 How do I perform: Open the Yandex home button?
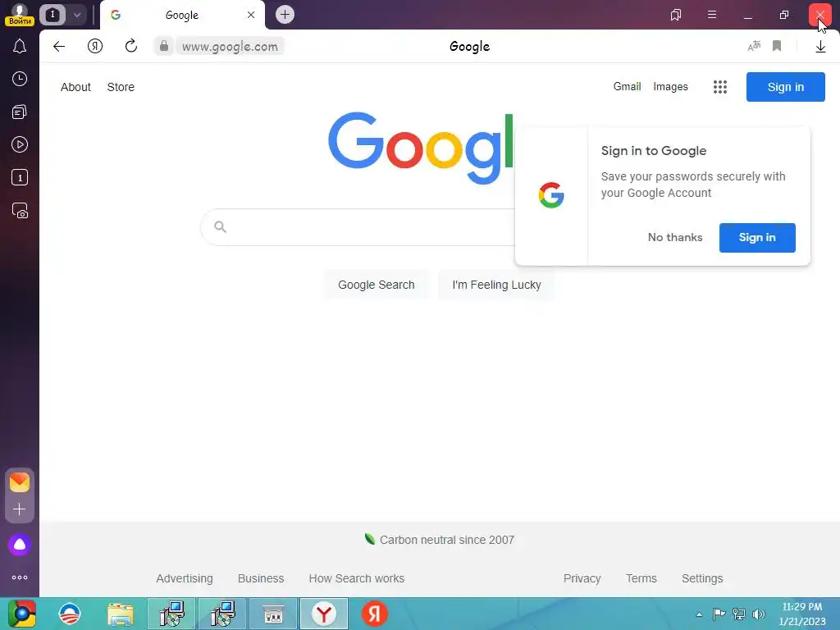click(x=95, y=46)
